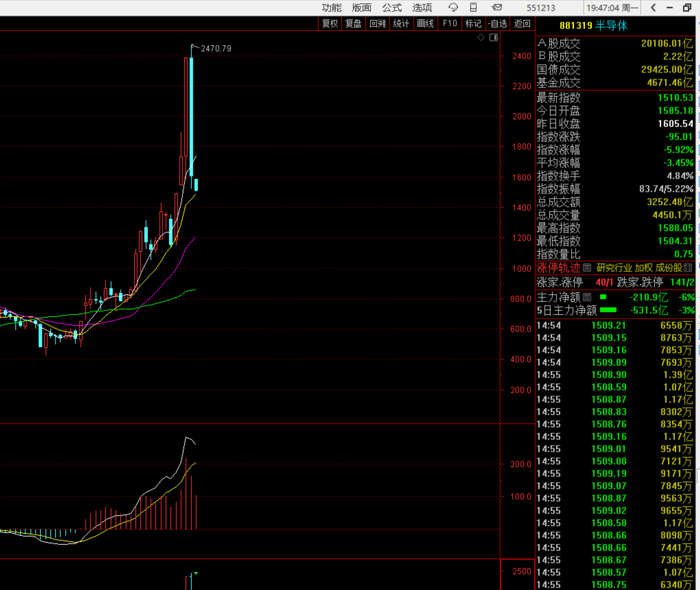Open the 版面 menu
This screenshot has height=590, width=700.
(362, 8)
